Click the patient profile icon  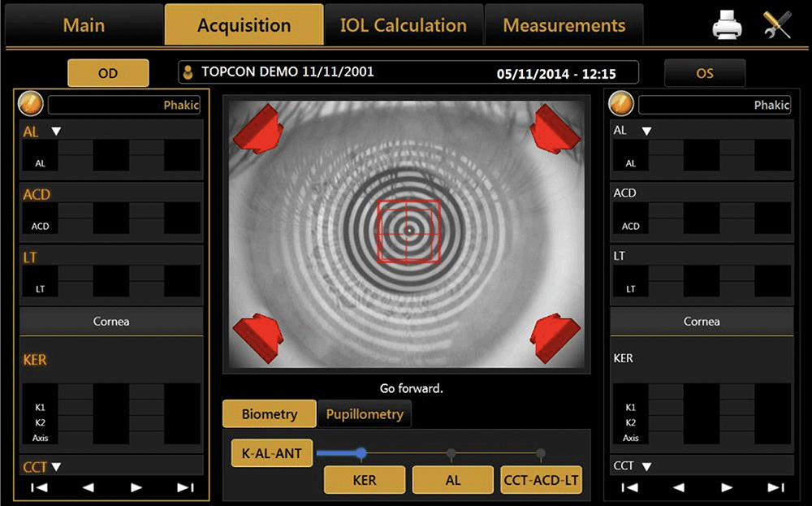pyautogui.click(x=188, y=72)
